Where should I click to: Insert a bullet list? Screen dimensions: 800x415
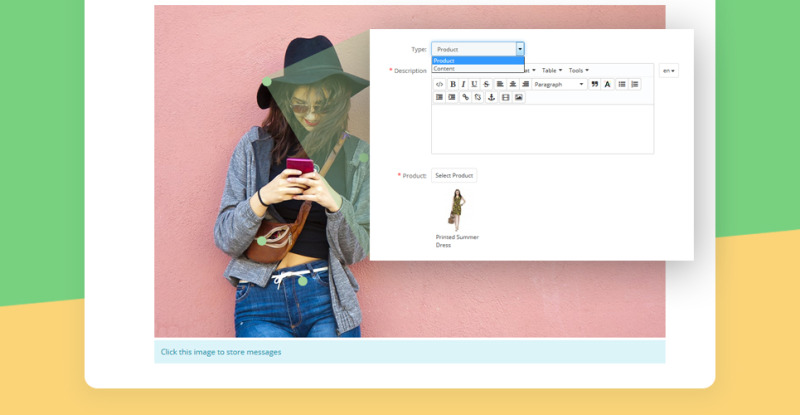coord(622,84)
